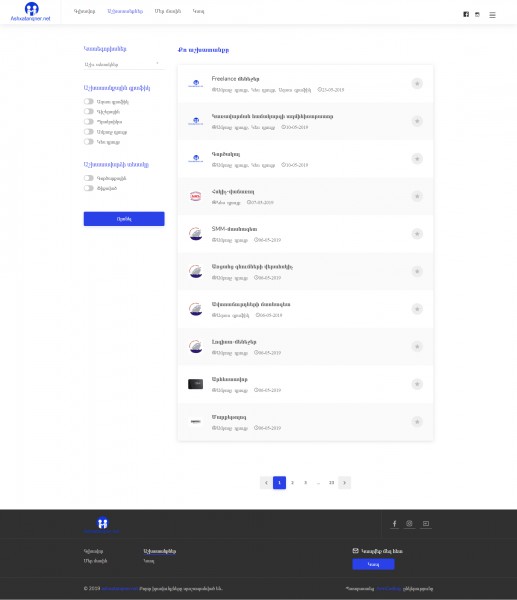Image resolution: width=517 pixels, height=600 pixels.
Task: Click the blue search button under filters
Action: pos(124,219)
